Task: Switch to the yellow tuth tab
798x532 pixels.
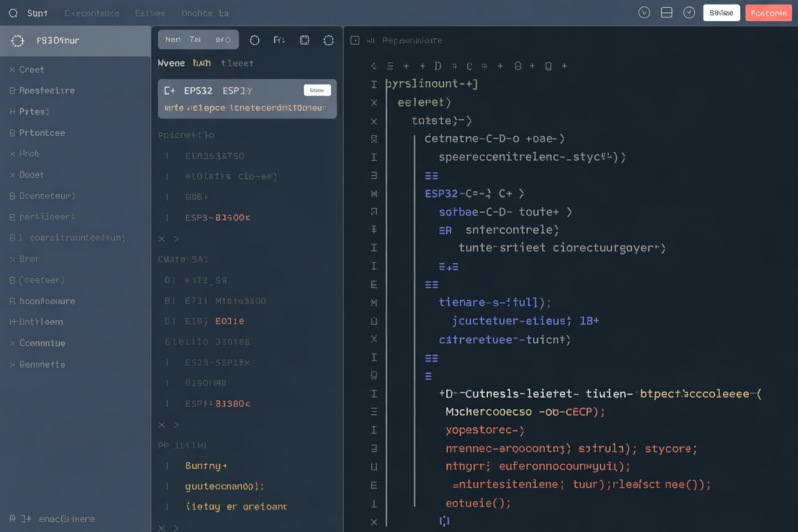Action: 201,63
